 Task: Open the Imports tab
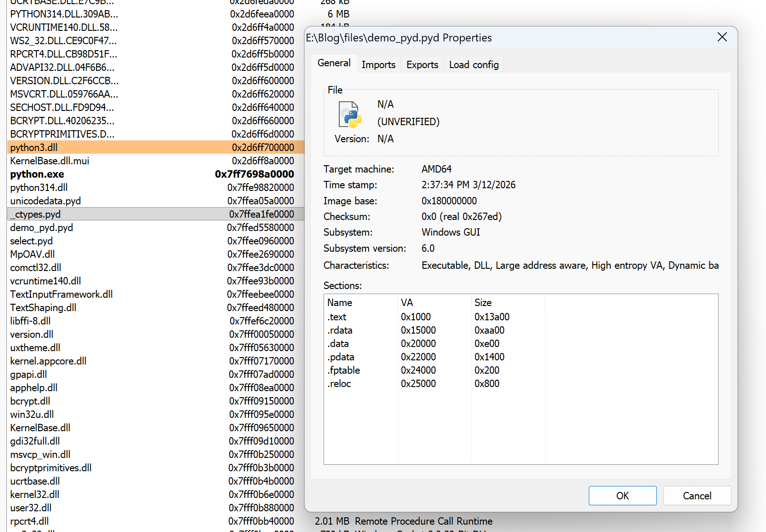tap(378, 65)
